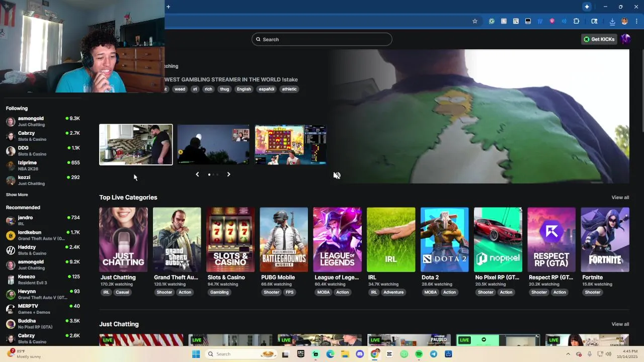This screenshot has height=362, width=644.
Task: Click the pink U extension icon
Action: pos(552,21)
